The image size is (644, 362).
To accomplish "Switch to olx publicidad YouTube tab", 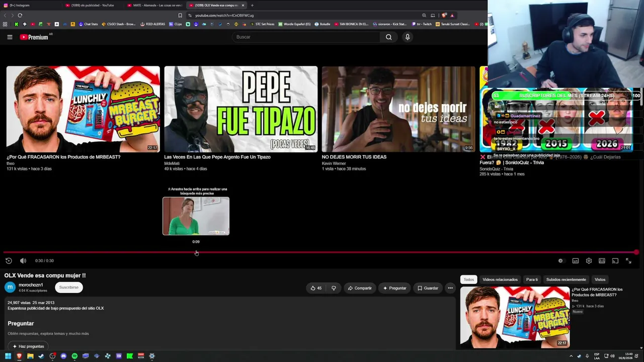I will 93,5.
